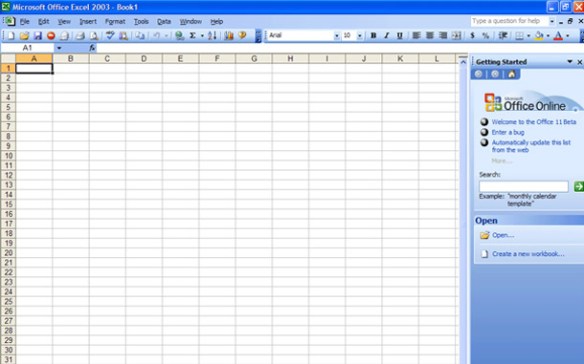Click the Open folder icon in the toolbar
584x364 pixels.
(24, 36)
